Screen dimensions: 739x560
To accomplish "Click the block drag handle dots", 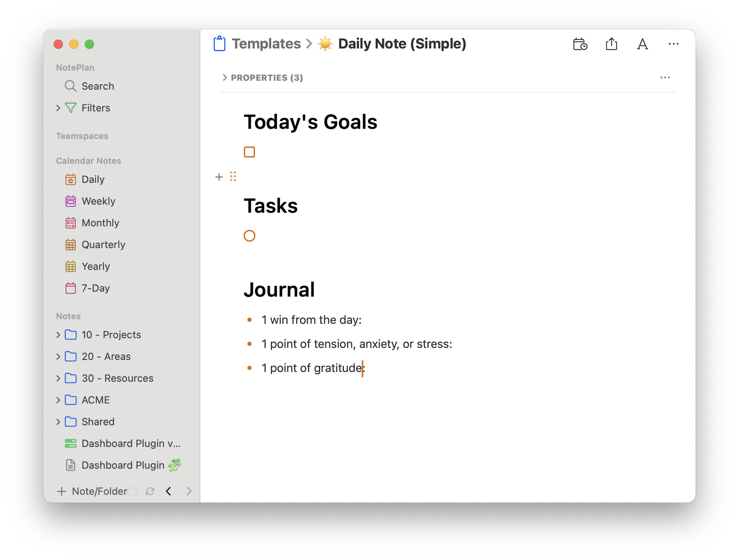I will pyautogui.click(x=233, y=176).
